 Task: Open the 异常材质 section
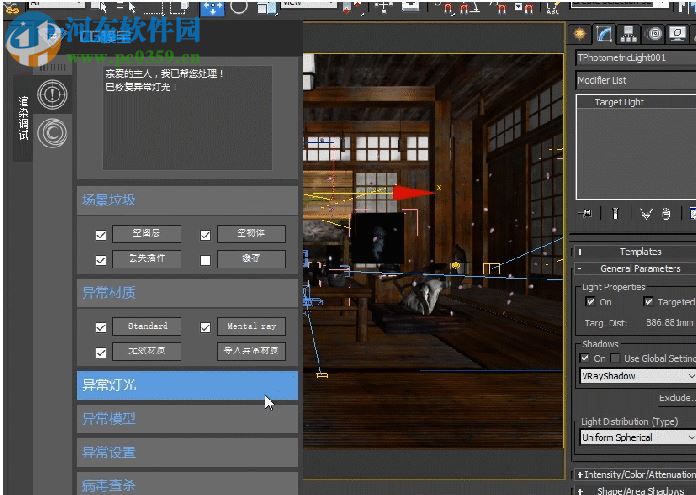[x=187, y=293]
